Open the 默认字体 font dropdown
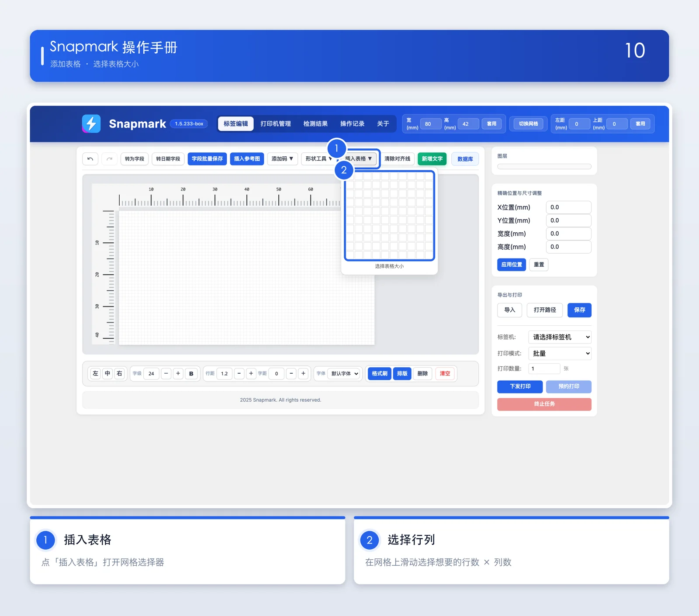The width and height of the screenshot is (699, 616). tap(344, 374)
